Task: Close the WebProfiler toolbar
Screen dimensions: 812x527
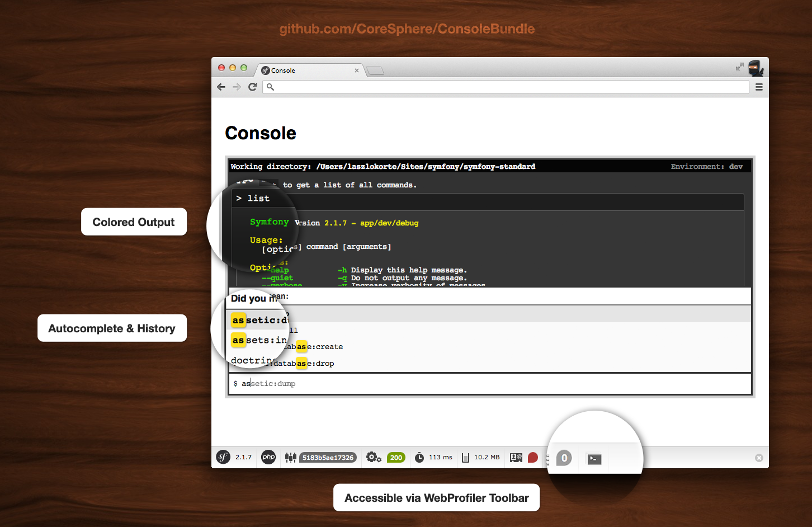Action: point(759,458)
